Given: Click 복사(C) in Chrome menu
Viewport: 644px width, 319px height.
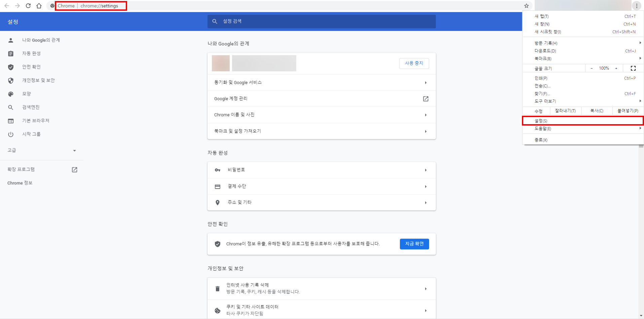Looking at the screenshot, I should (597, 111).
